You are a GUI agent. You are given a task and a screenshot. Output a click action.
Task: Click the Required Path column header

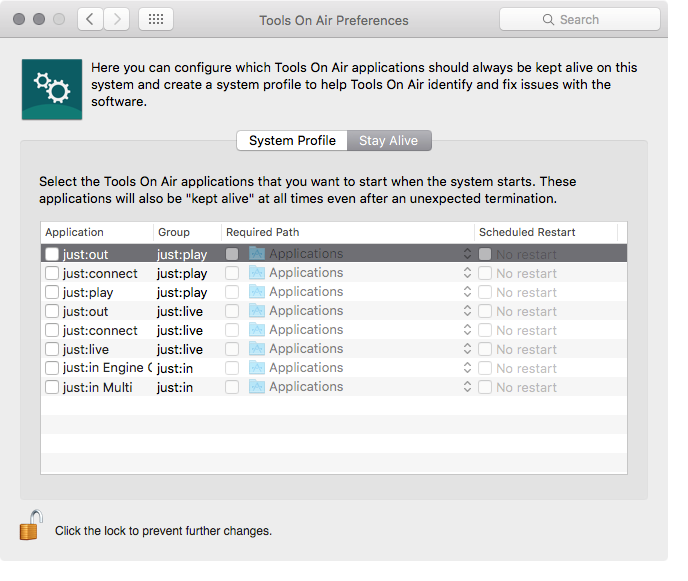pyautogui.click(x=348, y=232)
